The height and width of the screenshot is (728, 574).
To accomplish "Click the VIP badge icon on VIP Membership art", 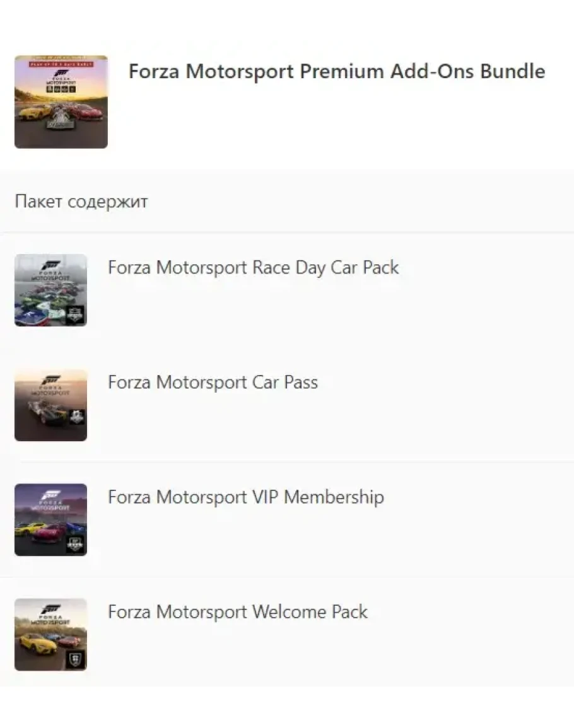I will point(76,544).
